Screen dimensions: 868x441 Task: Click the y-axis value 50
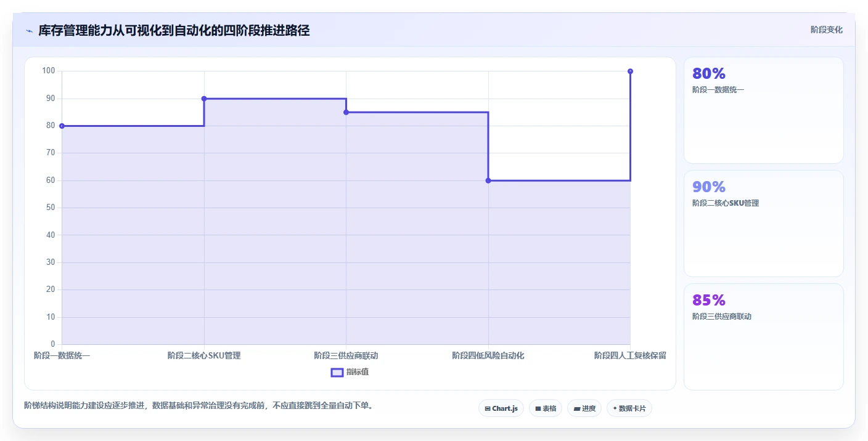[51, 208]
